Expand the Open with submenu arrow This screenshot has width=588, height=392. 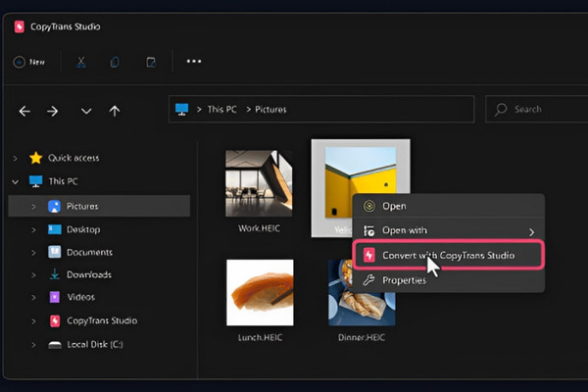[531, 232]
